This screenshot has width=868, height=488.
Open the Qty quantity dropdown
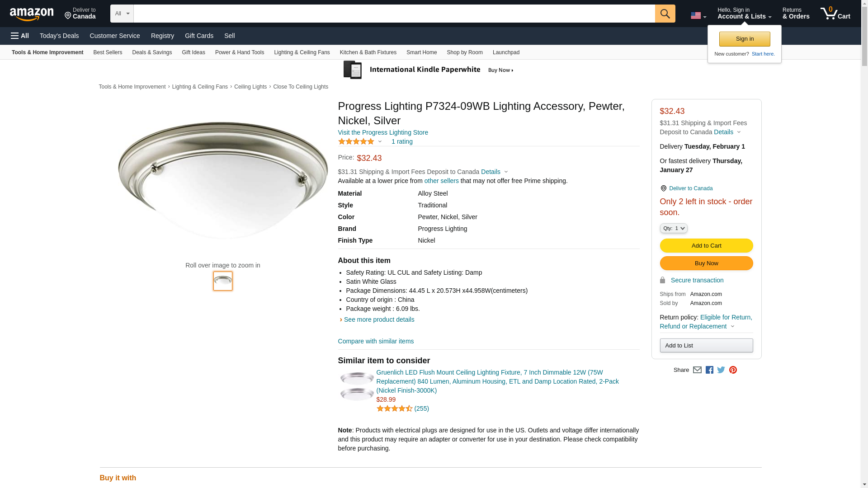673,228
